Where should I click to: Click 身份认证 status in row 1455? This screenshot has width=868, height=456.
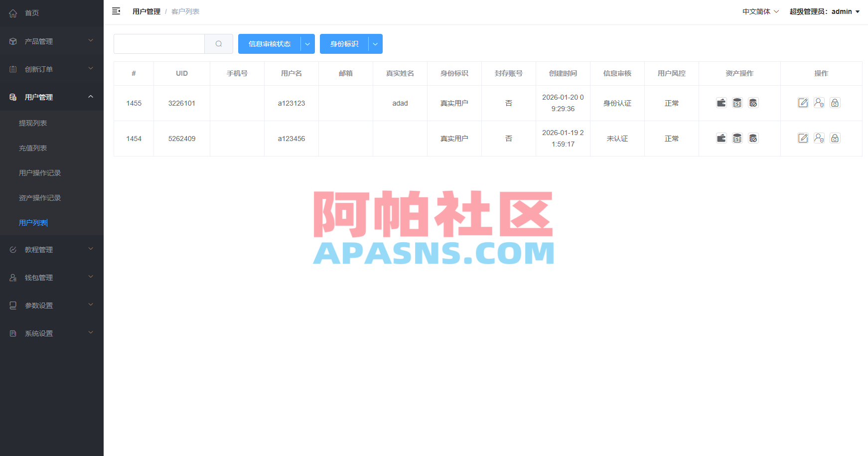pyautogui.click(x=617, y=103)
